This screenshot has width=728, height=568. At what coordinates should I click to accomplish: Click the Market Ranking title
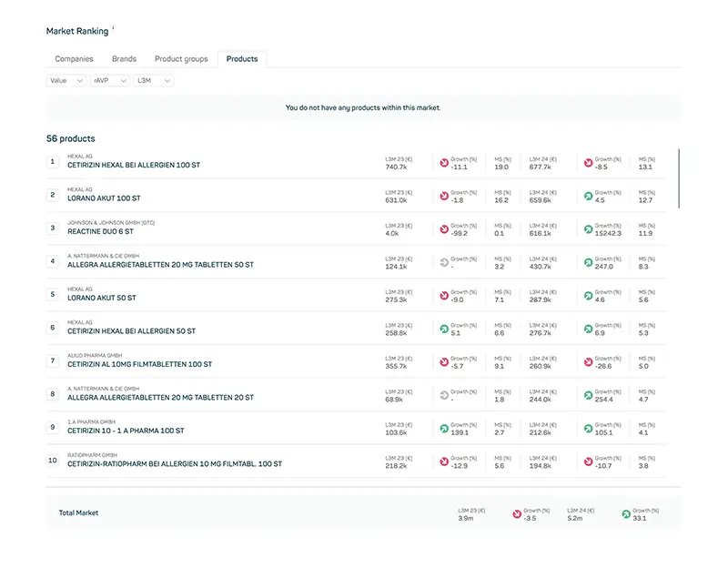pyautogui.click(x=77, y=31)
